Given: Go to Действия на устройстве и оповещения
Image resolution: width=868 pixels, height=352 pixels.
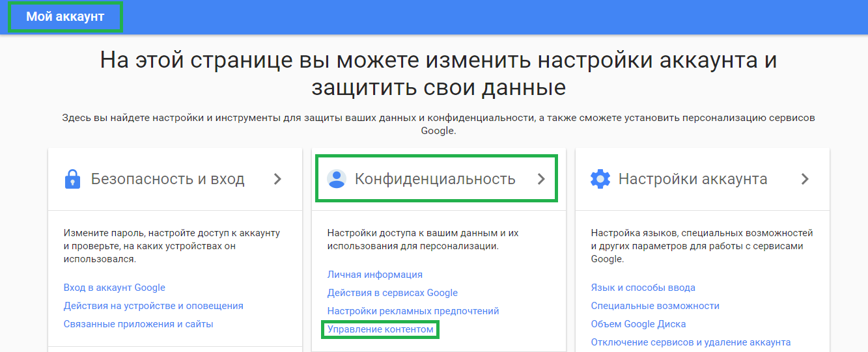Looking at the screenshot, I should pos(153,306).
